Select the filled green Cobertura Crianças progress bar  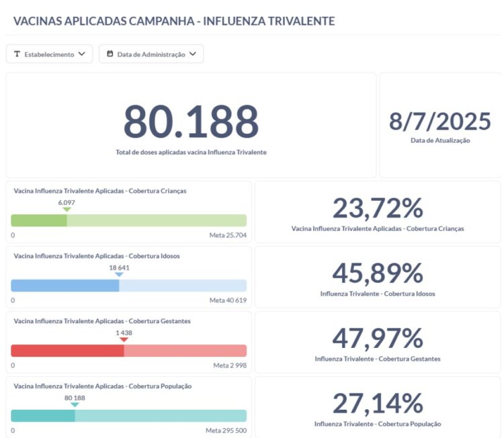(x=39, y=220)
